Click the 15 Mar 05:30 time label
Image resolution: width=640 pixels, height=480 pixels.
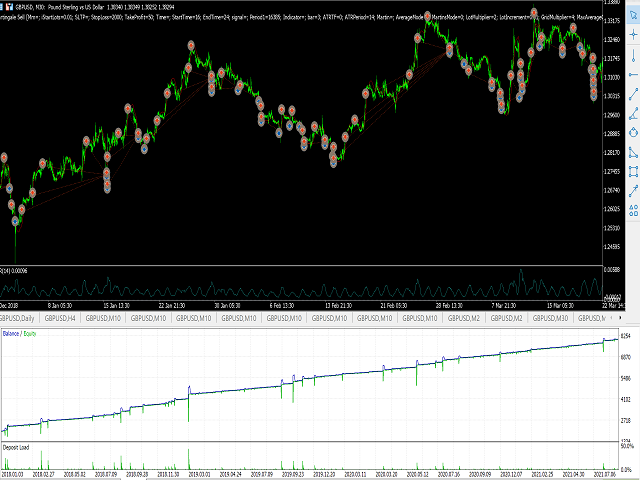[561, 305]
